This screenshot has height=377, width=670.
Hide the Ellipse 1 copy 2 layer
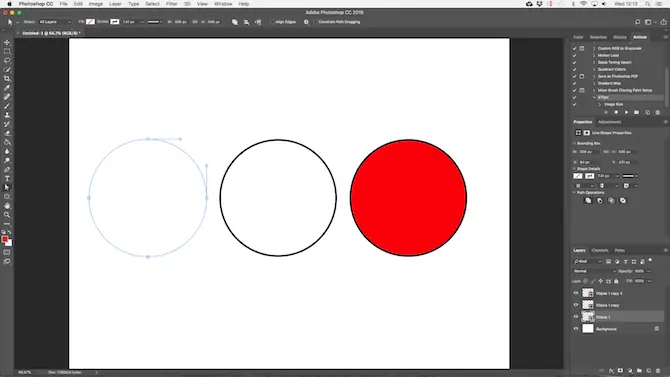click(x=576, y=293)
